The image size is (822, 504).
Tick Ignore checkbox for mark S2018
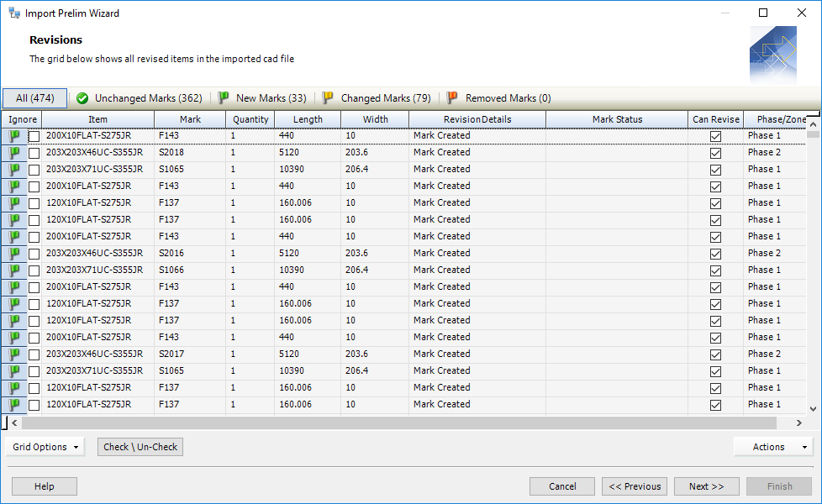pyautogui.click(x=34, y=153)
